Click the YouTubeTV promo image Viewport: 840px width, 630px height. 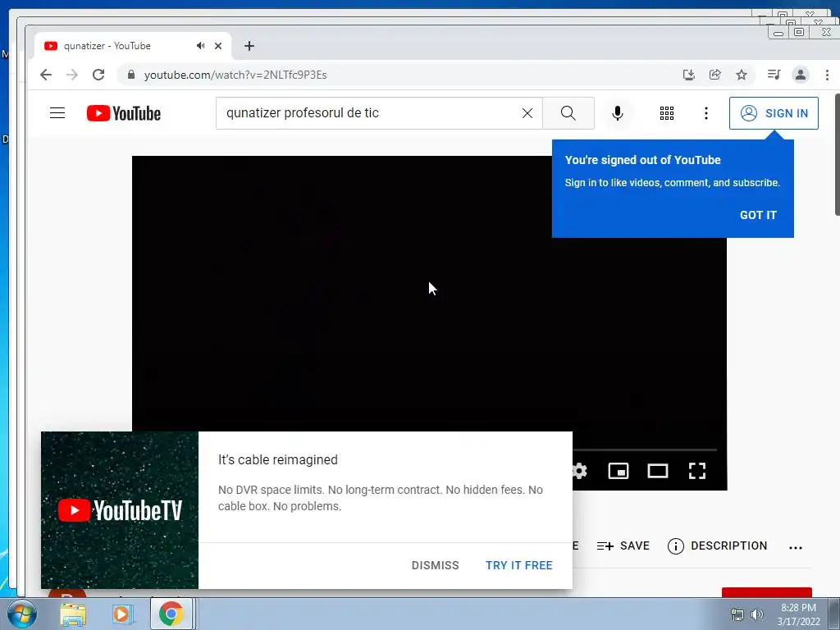(120, 510)
